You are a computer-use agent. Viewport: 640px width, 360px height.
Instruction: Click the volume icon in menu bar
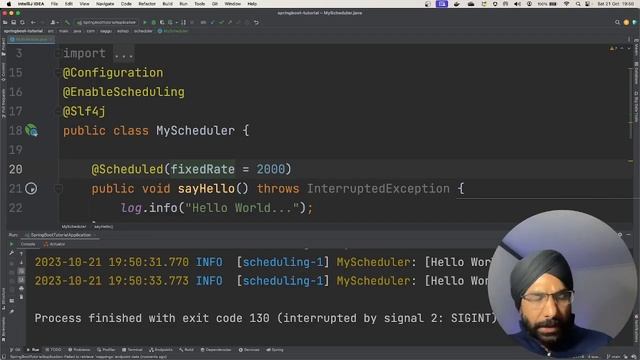coord(517,4)
